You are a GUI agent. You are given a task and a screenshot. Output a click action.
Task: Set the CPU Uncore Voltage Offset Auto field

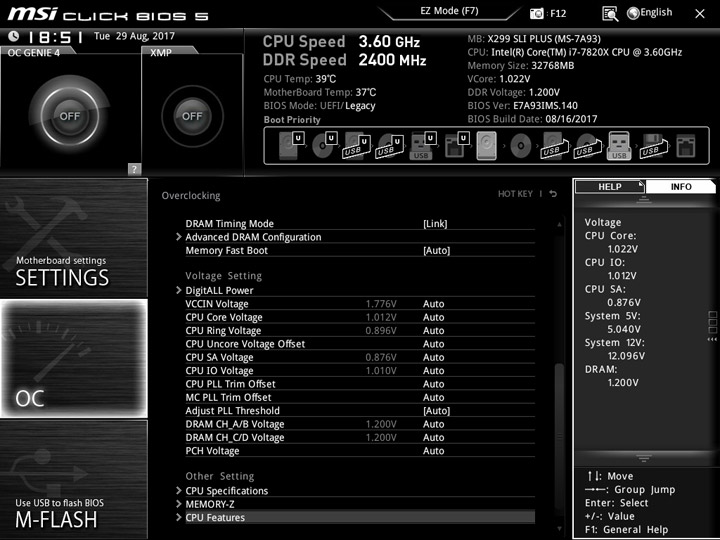point(433,343)
